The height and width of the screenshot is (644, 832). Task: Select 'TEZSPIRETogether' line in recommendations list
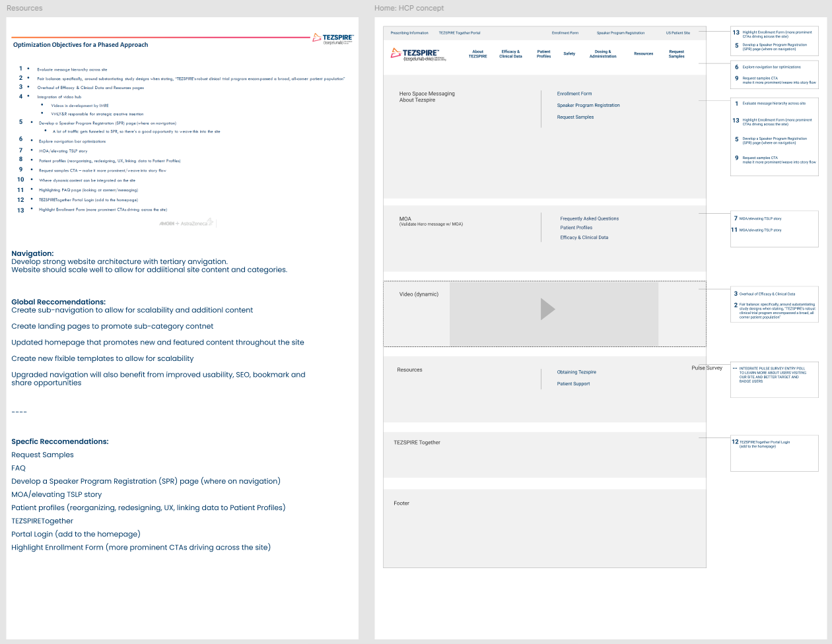(x=42, y=521)
